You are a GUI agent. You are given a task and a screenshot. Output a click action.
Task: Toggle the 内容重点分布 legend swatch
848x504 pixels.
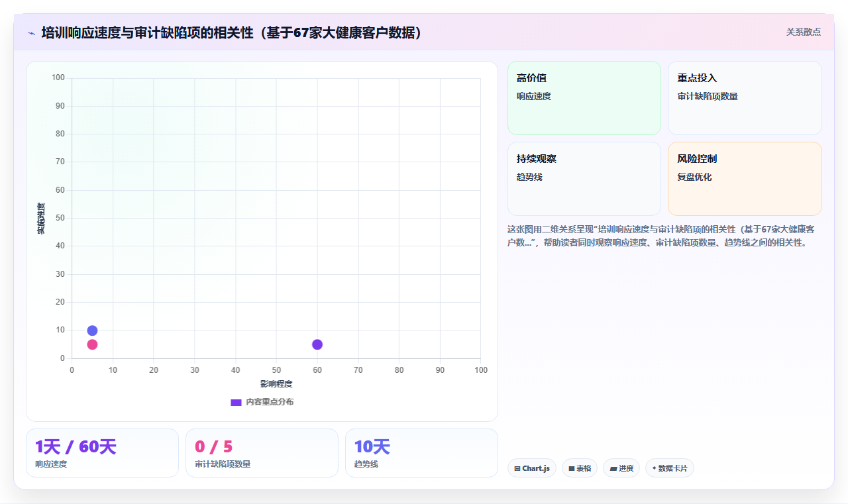point(236,402)
